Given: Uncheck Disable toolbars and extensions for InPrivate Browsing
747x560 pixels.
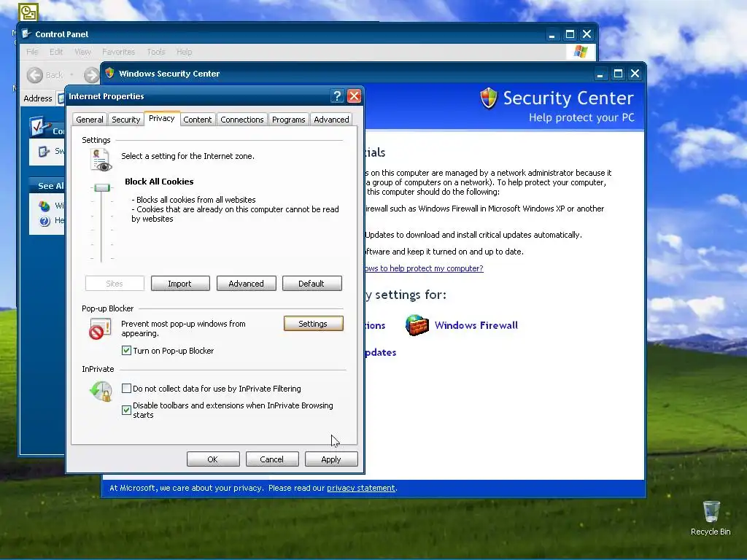Looking at the screenshot, I should 126,410.
